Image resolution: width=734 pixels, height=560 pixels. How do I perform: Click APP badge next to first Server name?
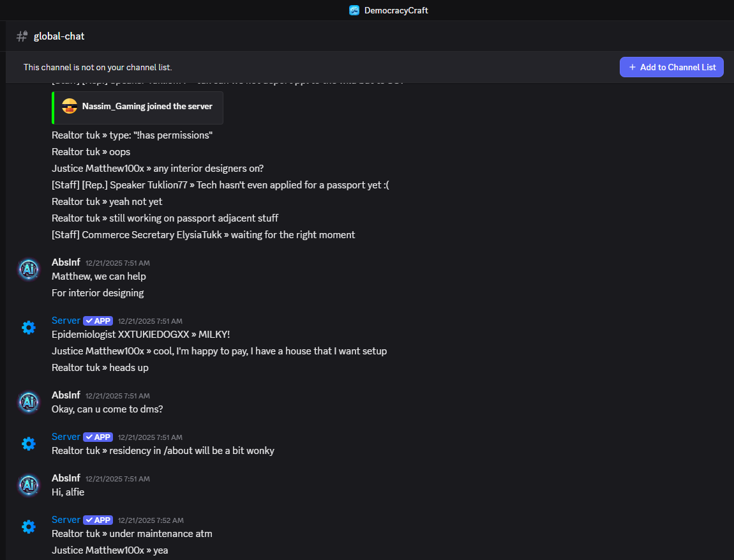98,321
